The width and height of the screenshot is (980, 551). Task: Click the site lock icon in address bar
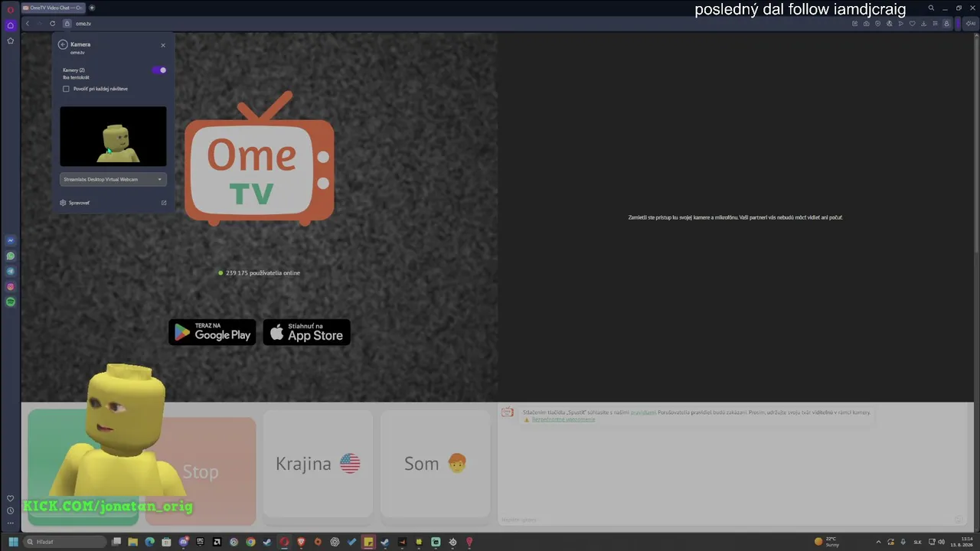(x=67, y=24)
